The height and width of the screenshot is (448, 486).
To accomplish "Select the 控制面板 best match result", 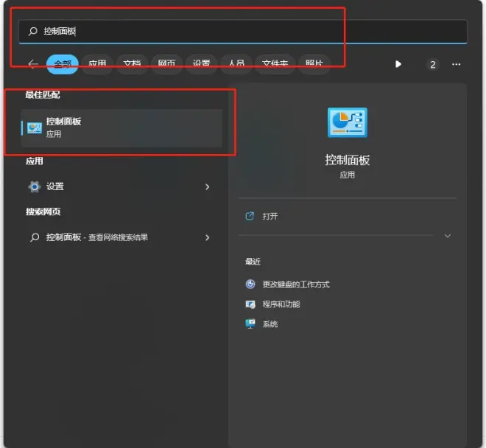I will [x=121, y=127].
